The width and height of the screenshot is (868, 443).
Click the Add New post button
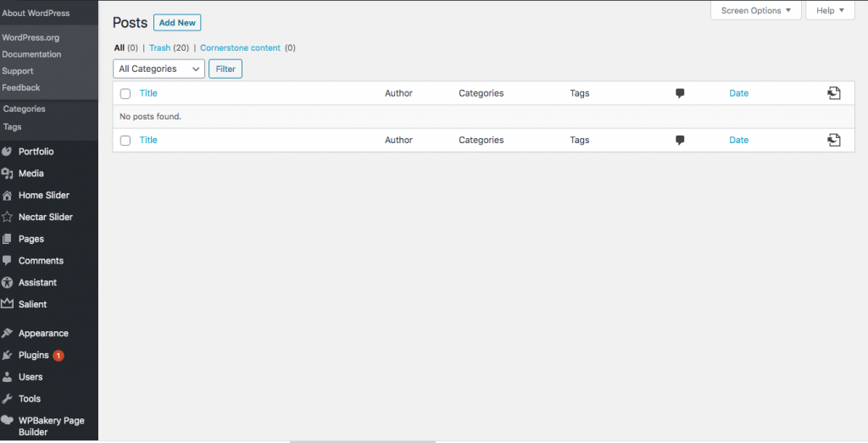177,23
